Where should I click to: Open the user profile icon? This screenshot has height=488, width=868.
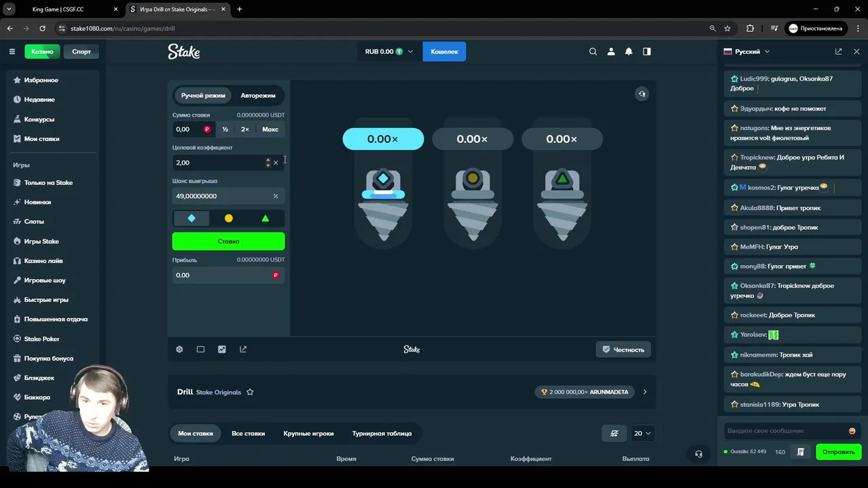pyautogui.click(x=611, y=52)
